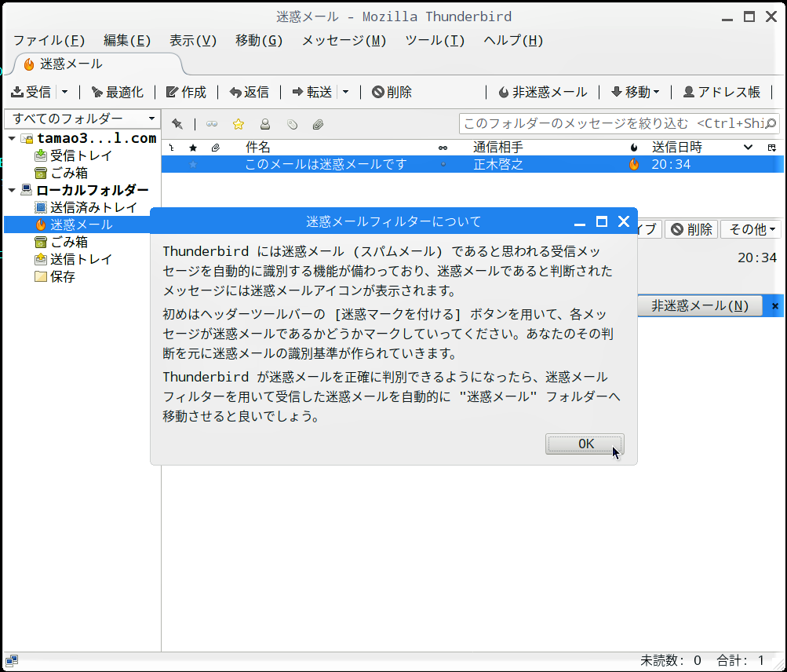Toggle the attachment paperclip quick filter
This screenshot has height=672, width=787.
318,124
